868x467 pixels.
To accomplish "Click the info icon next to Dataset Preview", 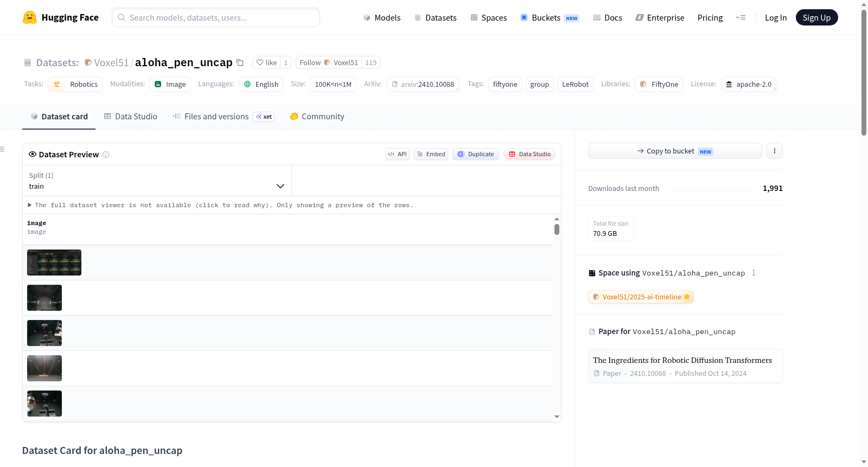I will 106,155.
